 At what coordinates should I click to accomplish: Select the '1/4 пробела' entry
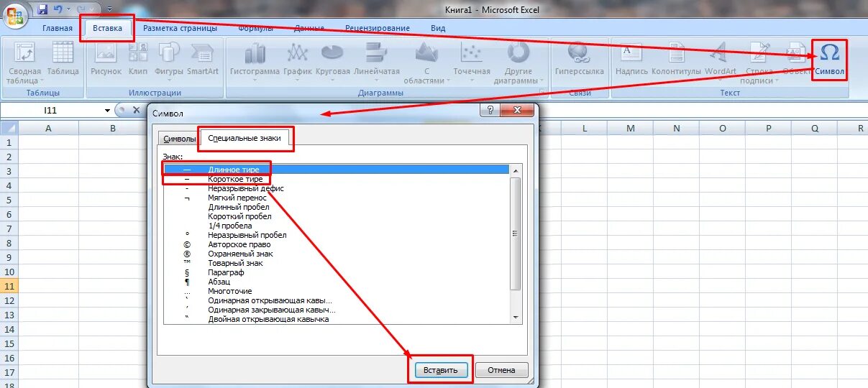(337, 226)
